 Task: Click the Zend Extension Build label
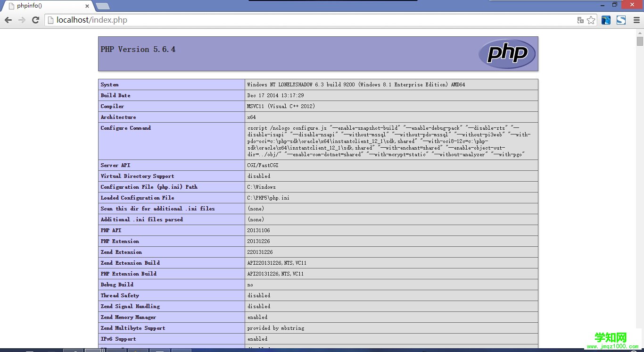pos(130,263)
